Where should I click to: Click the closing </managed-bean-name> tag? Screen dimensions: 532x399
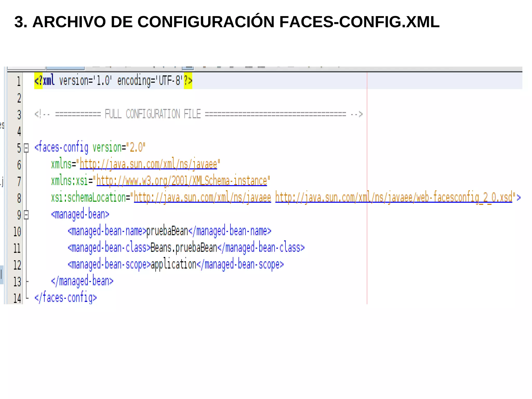click(x=230, y=231)
